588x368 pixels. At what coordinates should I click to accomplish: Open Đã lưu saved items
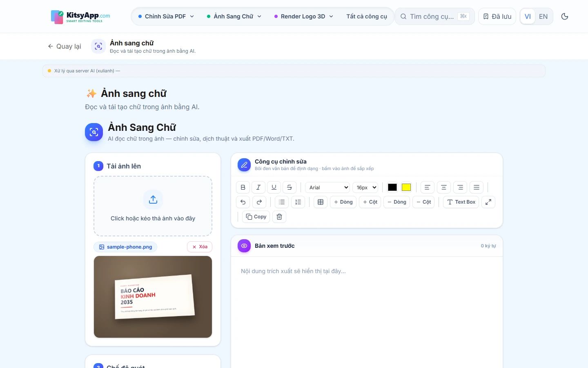tap(497, 16)
